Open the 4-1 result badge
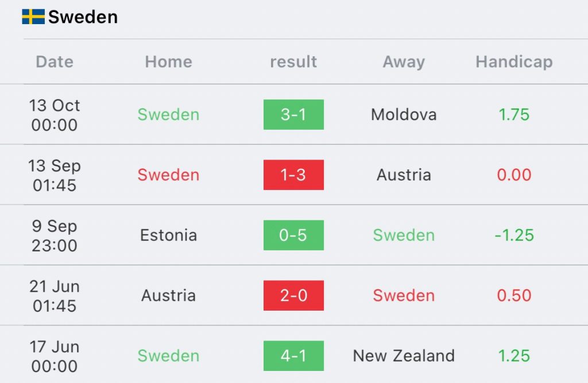The width and height of the screenshot is (588, 383). pos(293,356)
